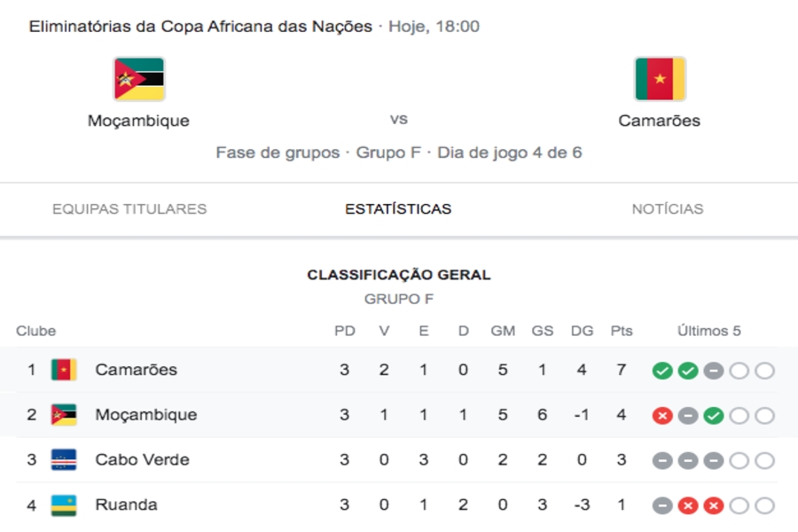This screenshot has height=532, width=798.
Task: Click Ruanda's last red loss X icon
Action: coord(713,505)
